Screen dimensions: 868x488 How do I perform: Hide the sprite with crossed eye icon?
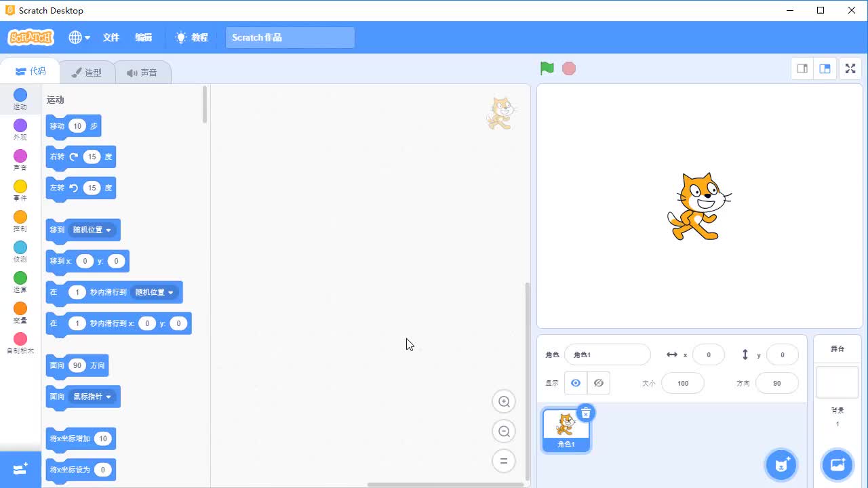click(599, 383)
